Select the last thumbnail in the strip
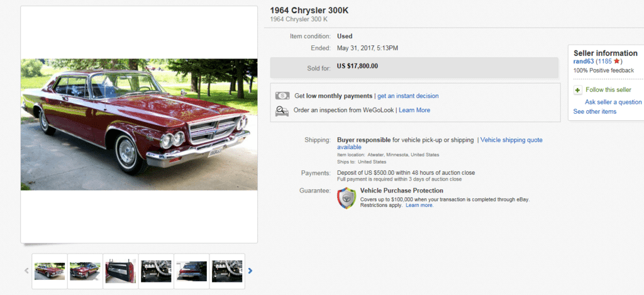 tap(226, 271)
